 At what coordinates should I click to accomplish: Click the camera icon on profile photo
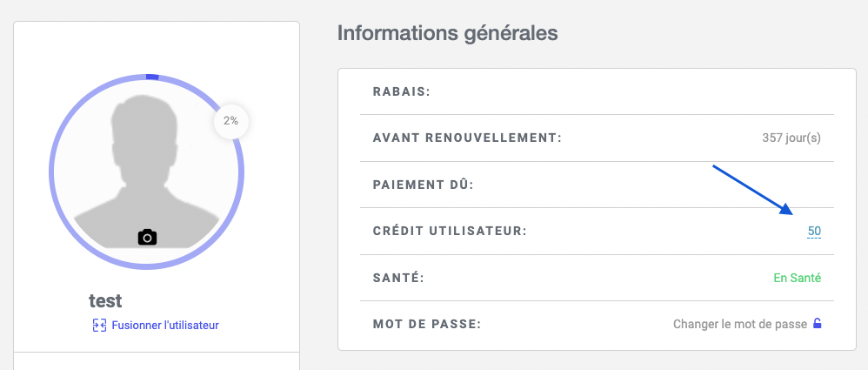(147, 237)
